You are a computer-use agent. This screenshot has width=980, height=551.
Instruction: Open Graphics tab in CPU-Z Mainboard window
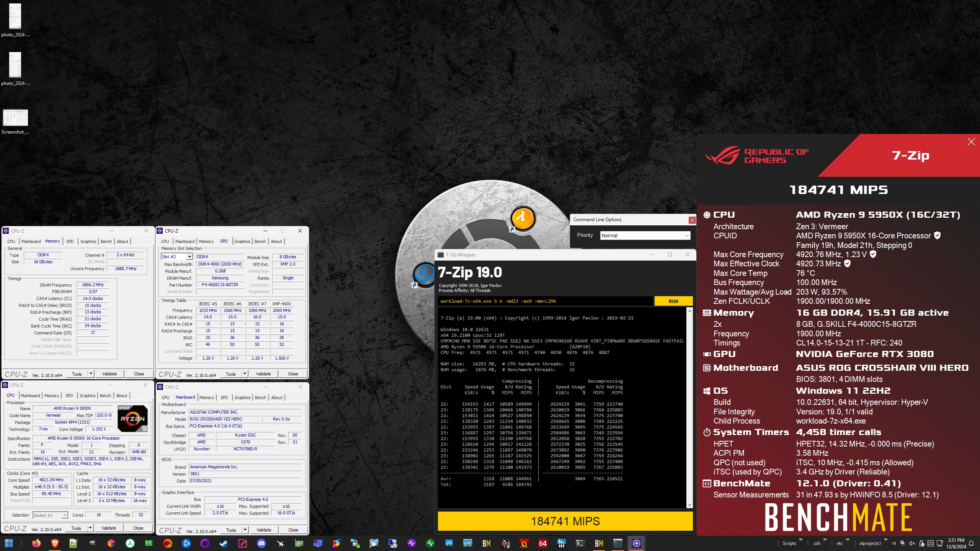point(242,398)
